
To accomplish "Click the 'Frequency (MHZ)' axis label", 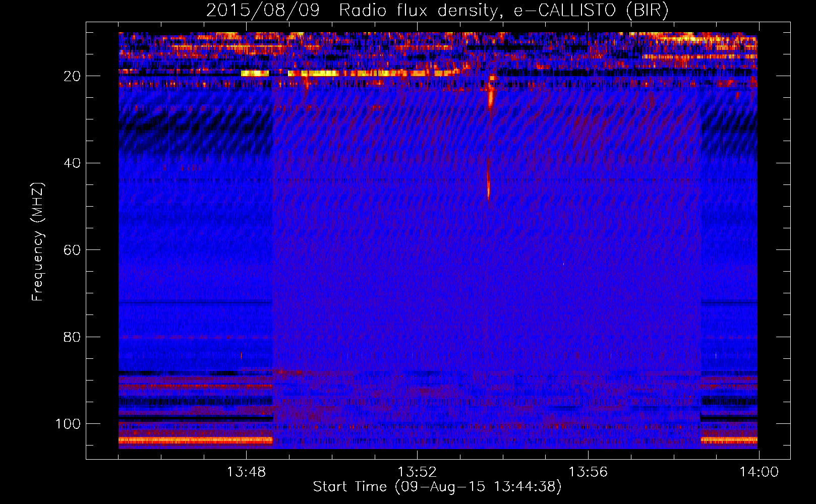I will (38, 241).
